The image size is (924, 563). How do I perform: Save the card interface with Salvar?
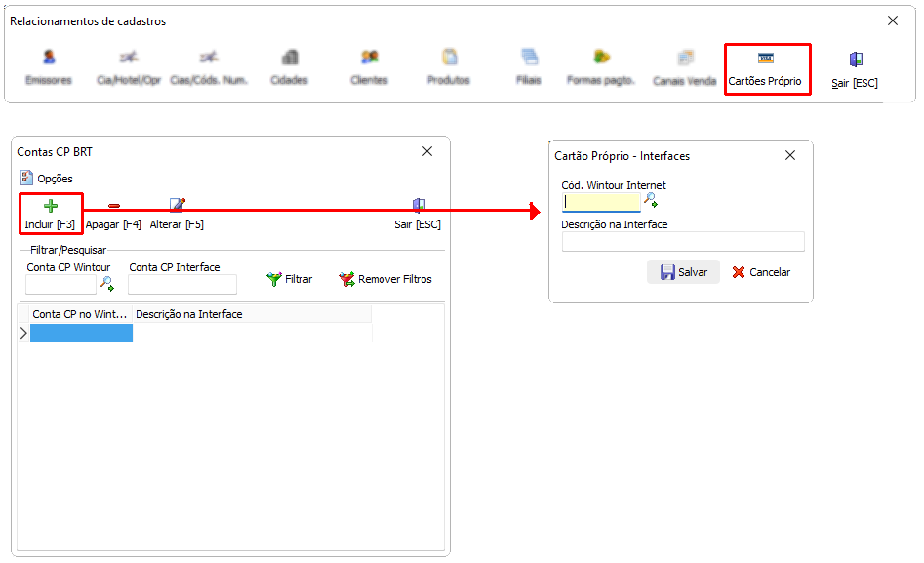click(x=683, y=272)
